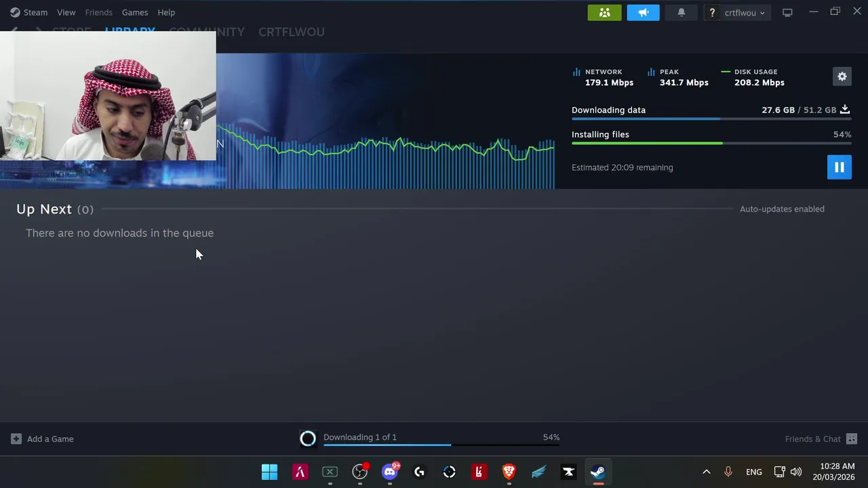Open the notifications bell
868x488 pixels.
tap(682, 12)
